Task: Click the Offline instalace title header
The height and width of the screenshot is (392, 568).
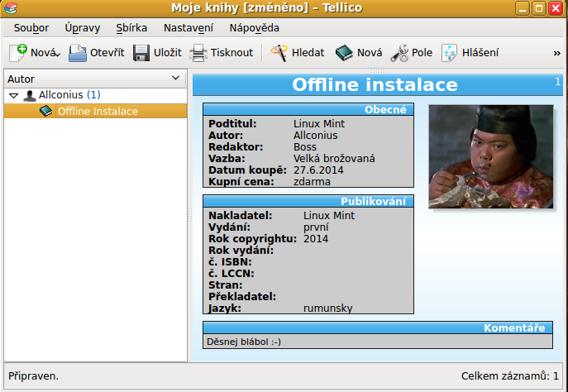Action: [375, 84]
